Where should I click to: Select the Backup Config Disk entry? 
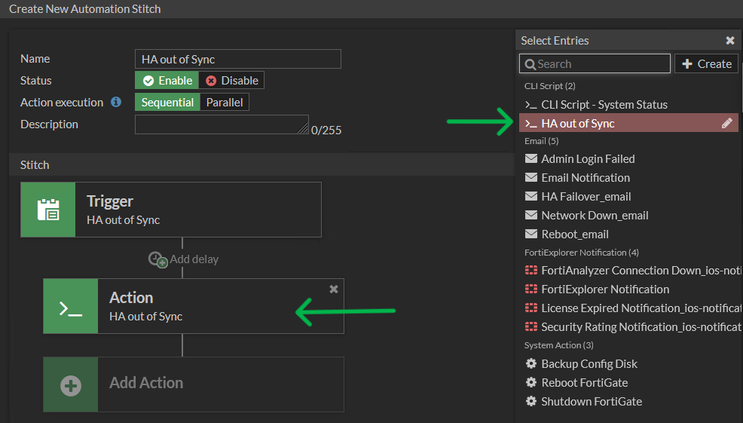tap(589, 364)
